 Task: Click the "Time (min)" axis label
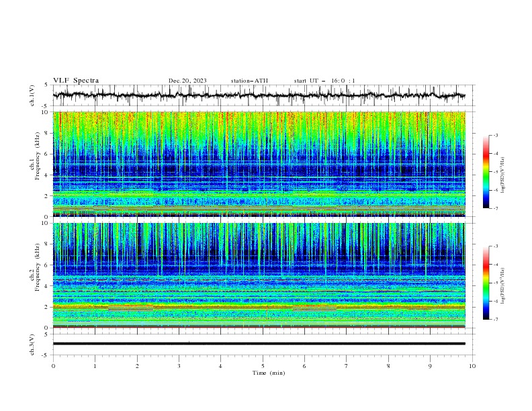click(x=269, y=373)
